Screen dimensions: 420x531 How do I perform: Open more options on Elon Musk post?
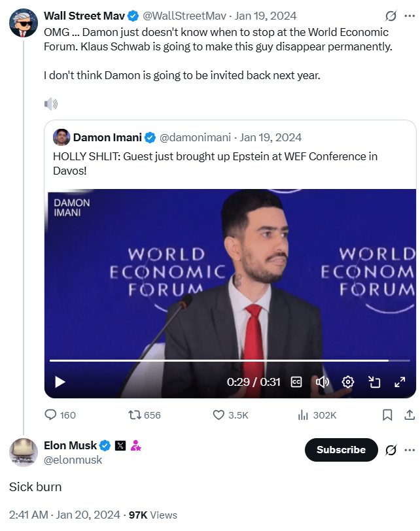pos(410,450)
